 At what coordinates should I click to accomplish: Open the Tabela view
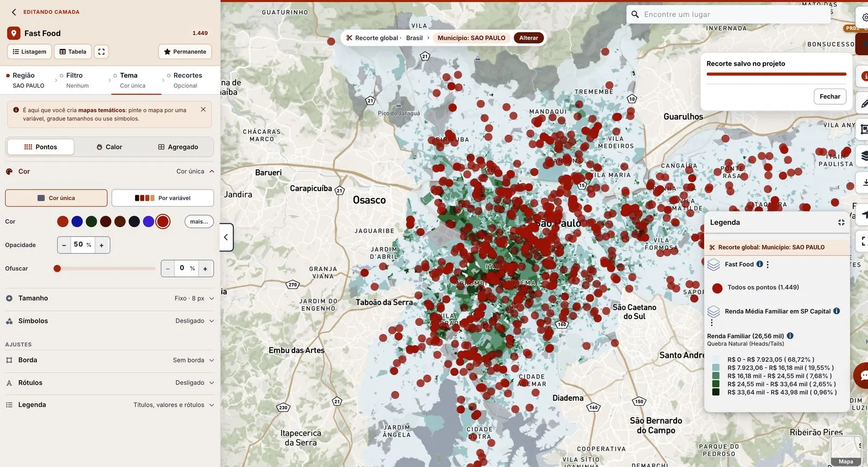pos(73,52)
